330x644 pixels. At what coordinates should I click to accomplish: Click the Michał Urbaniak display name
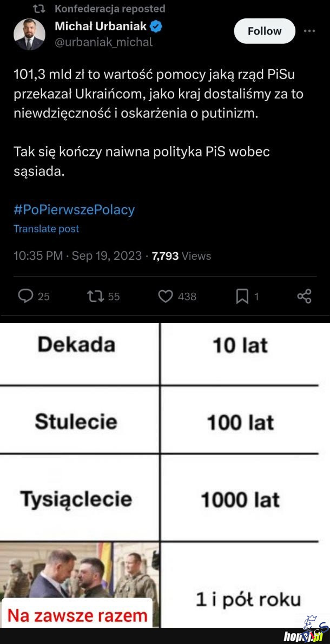pos(101,25)
